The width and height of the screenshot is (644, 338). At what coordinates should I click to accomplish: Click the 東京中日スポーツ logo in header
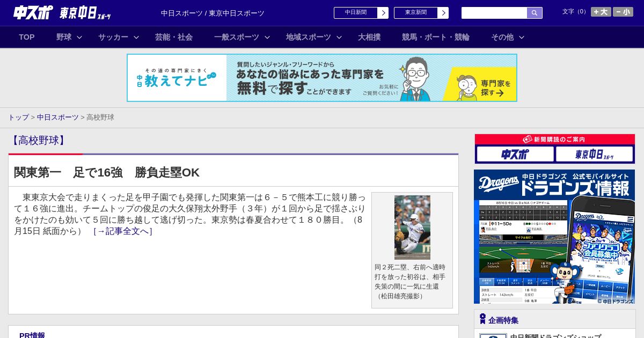[85, 13]
